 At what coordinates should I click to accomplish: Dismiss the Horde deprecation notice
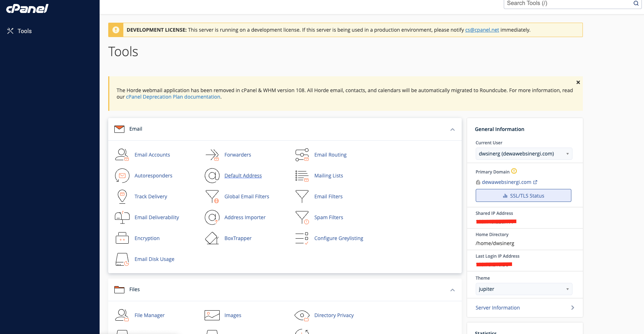tap(578, 82)
